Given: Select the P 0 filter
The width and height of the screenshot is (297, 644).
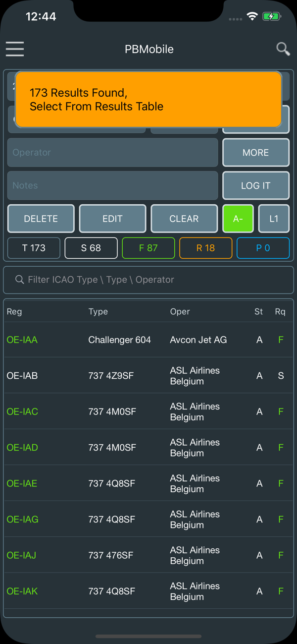Looking at the screenshot, I should [263, 248].
